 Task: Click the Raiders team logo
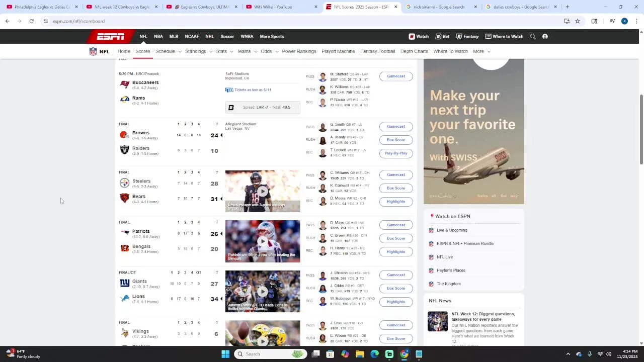click(x=124, y=149)
